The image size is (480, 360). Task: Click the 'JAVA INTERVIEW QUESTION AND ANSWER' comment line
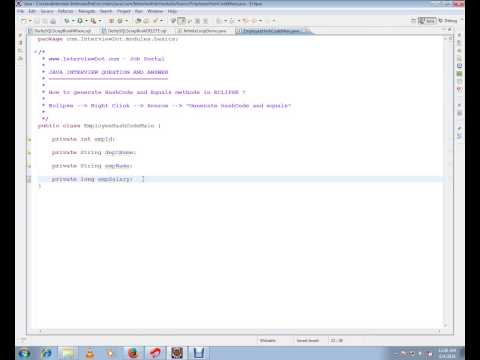[108, 72]
